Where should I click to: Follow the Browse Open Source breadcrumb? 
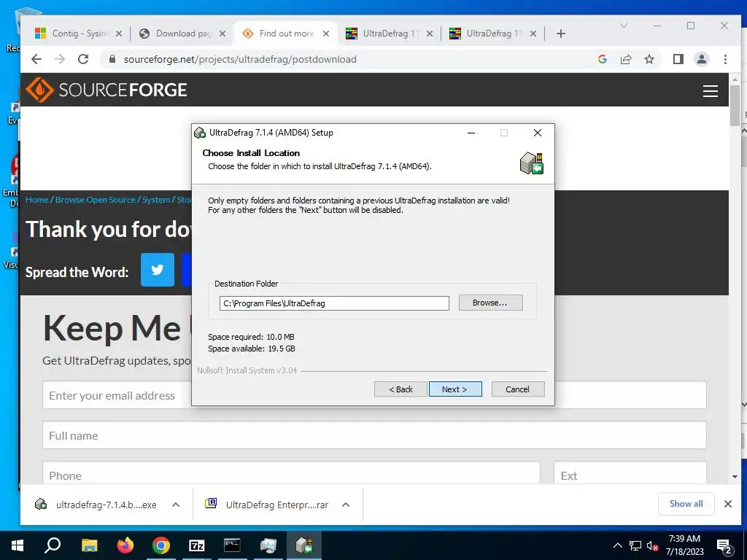tap(96, 200)
